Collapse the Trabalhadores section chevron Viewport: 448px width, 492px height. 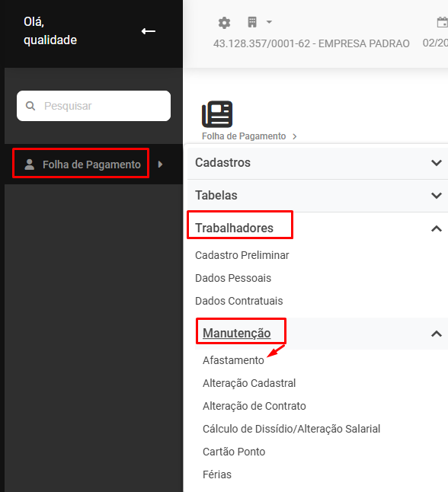pyautogui.click(x=437, y=228)
